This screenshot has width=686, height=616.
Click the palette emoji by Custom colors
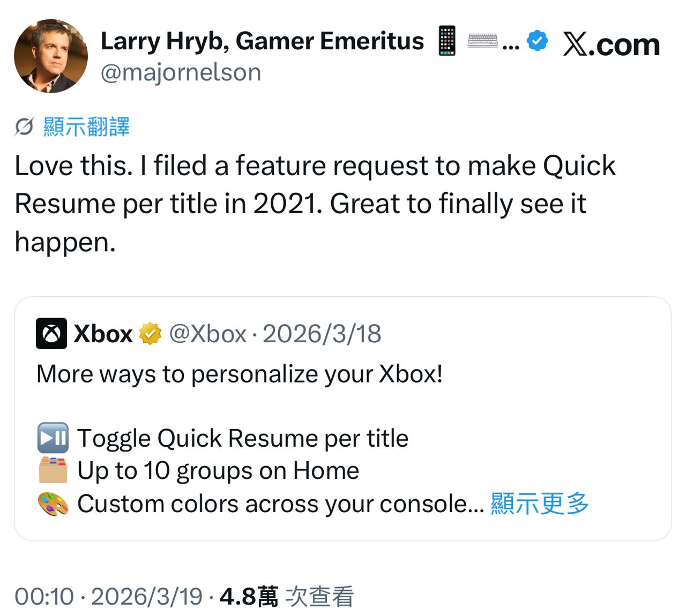(x=53, y=504)
